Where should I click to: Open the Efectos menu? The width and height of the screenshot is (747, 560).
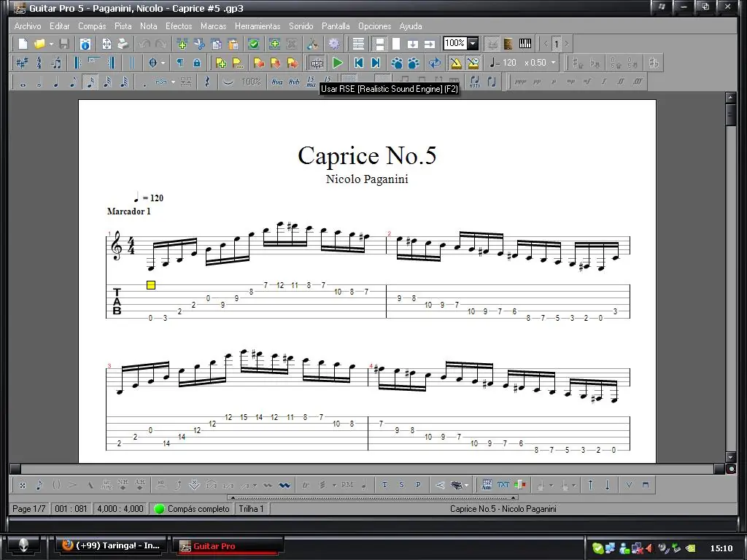point(179,26)
